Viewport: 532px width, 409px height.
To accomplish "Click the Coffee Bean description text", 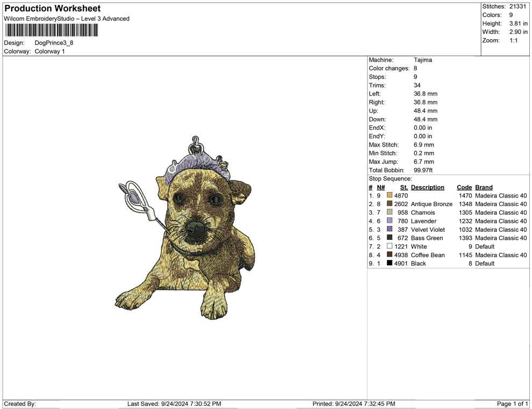I will [x=428, y=255].
